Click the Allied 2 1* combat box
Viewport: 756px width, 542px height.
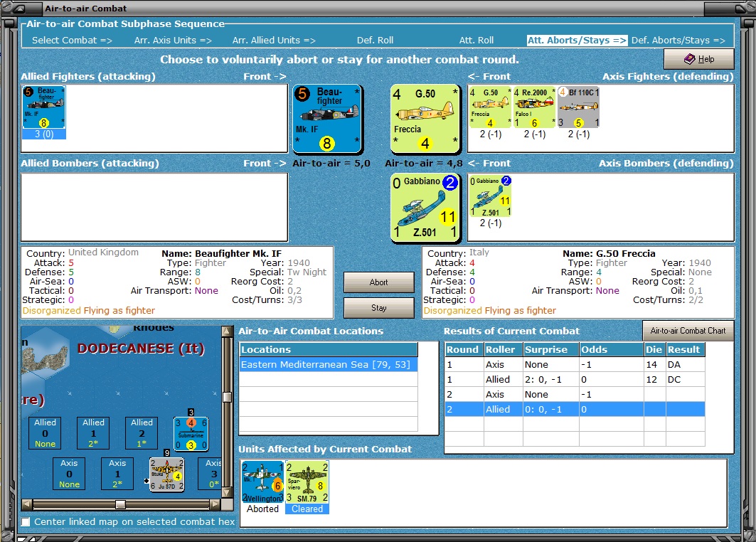(x=142, y=433)
